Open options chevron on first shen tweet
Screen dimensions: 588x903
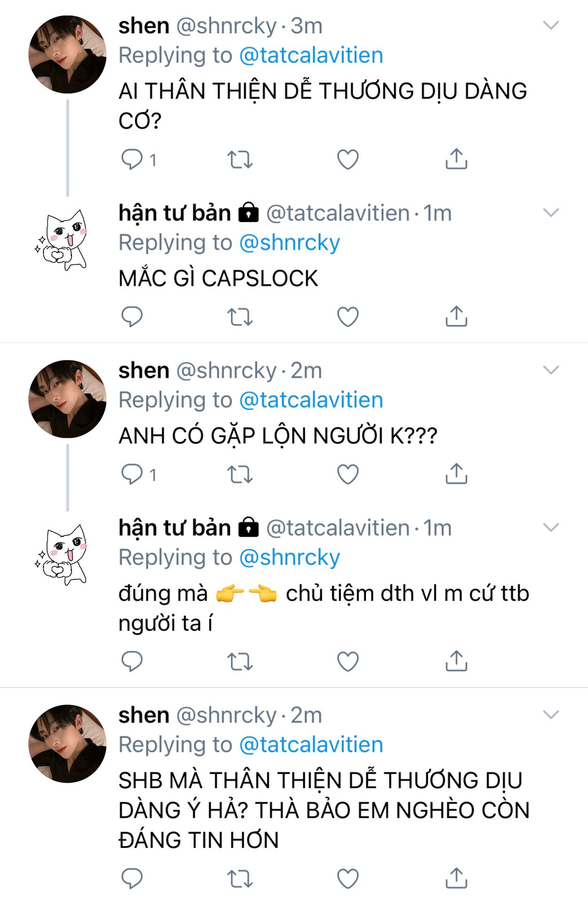click(x=551, y=25)
